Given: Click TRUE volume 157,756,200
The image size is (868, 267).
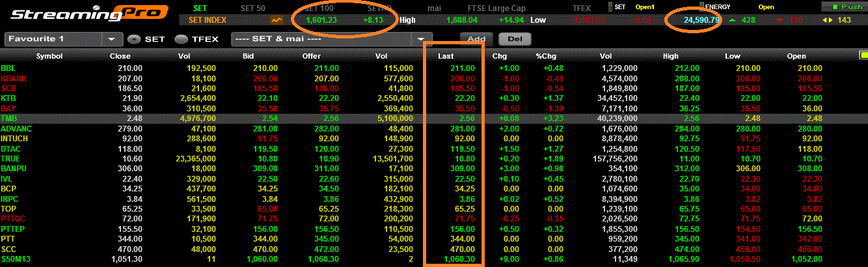Looking at the screenshot, I should (x=617, y=159).
